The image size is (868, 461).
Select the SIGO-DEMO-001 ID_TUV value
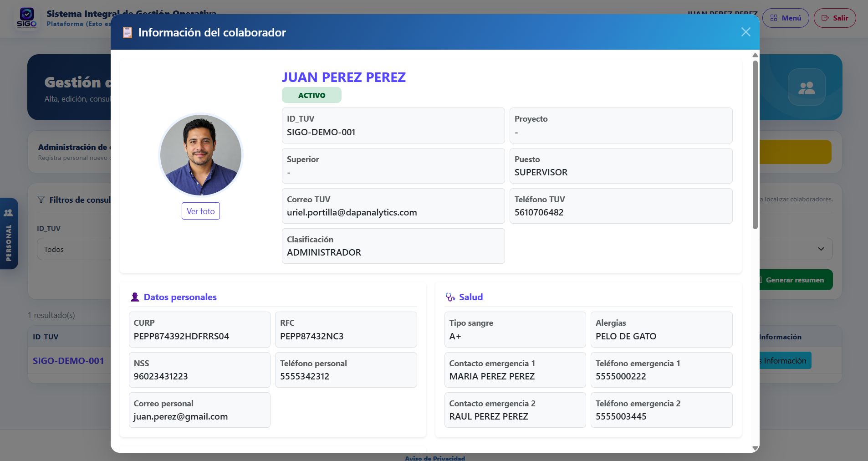coord(321,132)
